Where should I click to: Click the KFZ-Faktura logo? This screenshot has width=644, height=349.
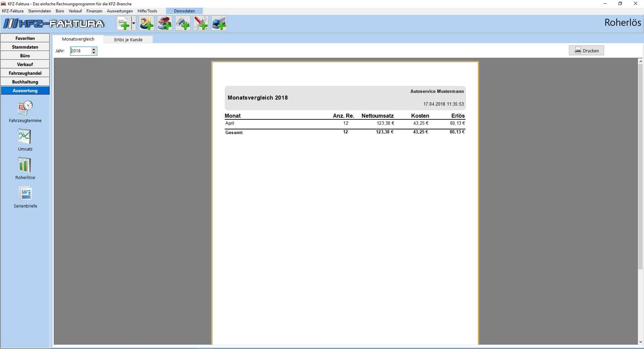click(x=54, y=23)
